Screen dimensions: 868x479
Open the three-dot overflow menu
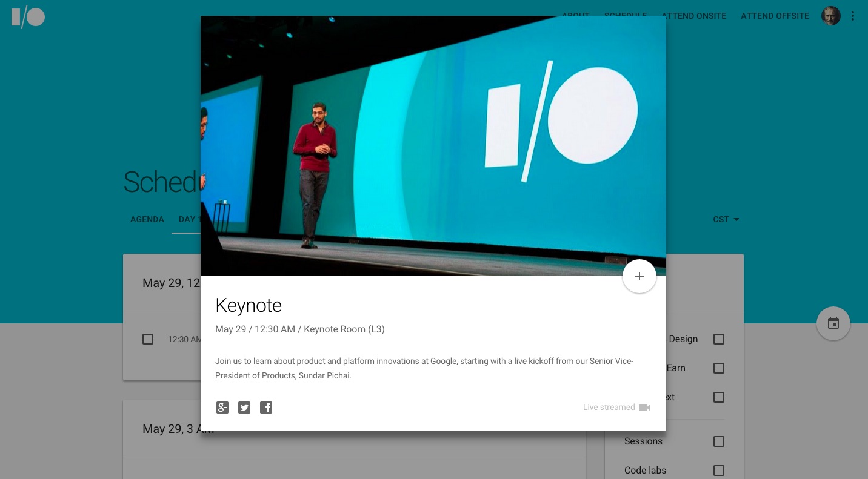[x=852, y=16]
